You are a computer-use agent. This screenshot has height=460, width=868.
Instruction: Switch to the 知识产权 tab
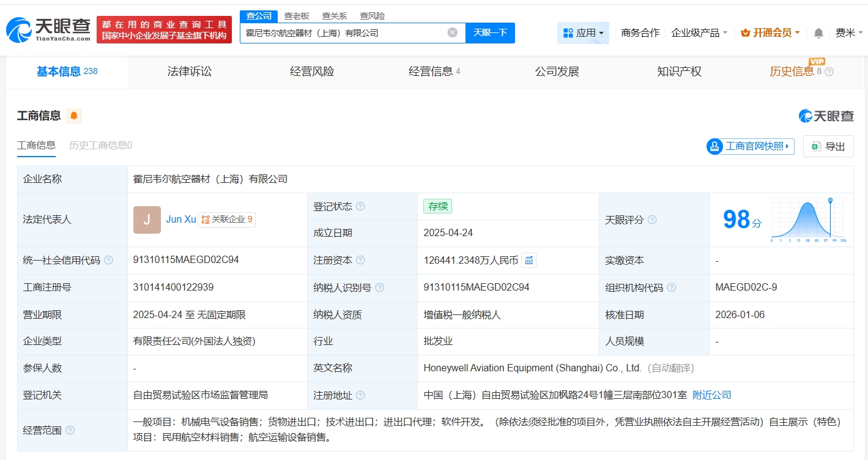coord(679,72)
